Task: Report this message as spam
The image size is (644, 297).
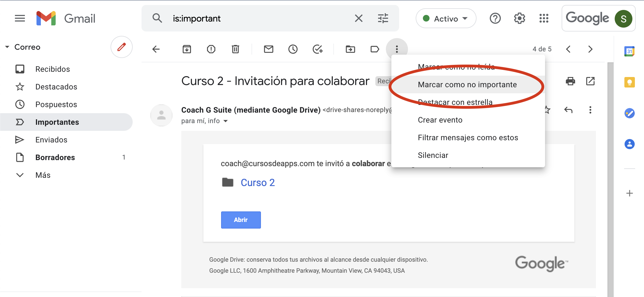Action: (211, 49)
